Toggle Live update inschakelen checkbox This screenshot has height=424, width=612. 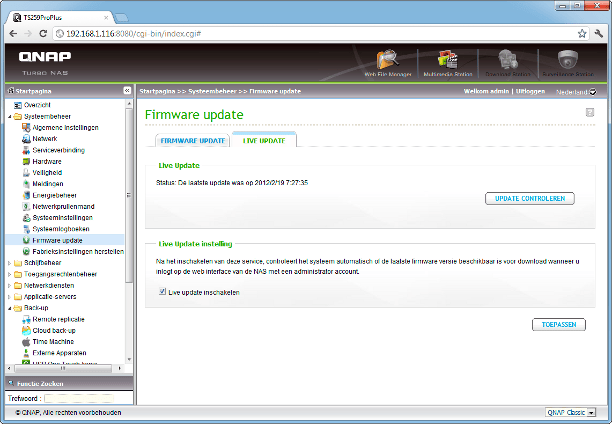coord(162,291)
